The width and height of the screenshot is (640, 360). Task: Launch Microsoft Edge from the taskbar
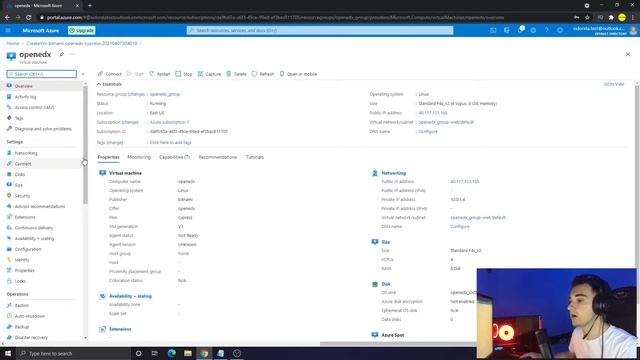(171, 353)
